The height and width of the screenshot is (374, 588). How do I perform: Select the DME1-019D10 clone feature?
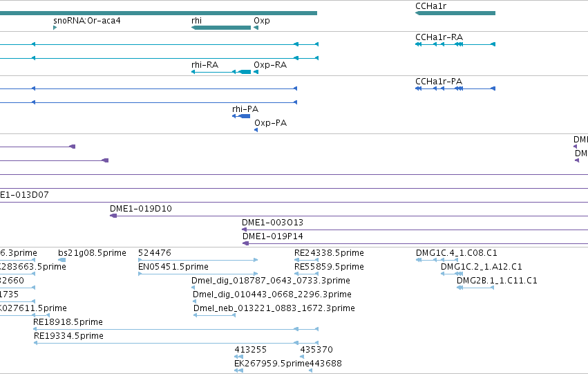pyautogui.click(x=349, y=216)
